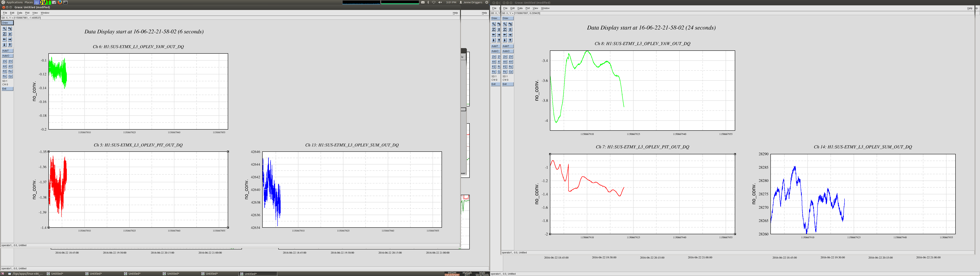Click the Draw button in the ETMX Grace window
The height and width of the screenshot is (276, 980).
7,23
